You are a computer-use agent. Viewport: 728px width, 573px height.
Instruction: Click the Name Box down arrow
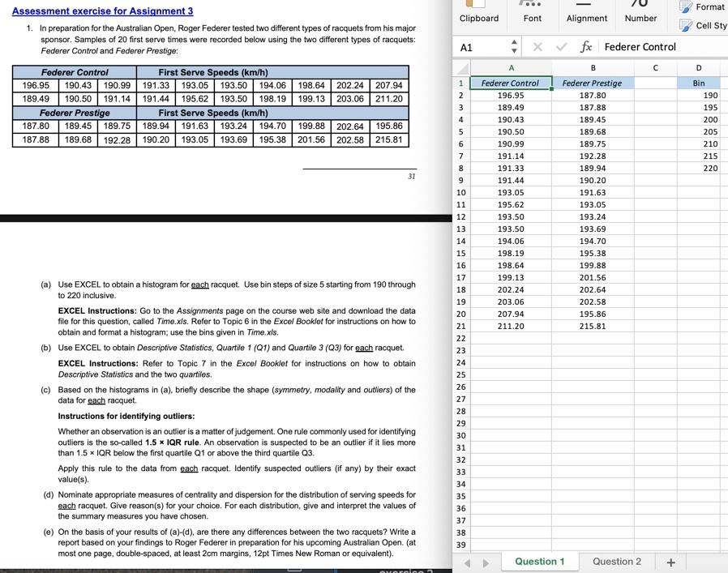coord(512,50)
